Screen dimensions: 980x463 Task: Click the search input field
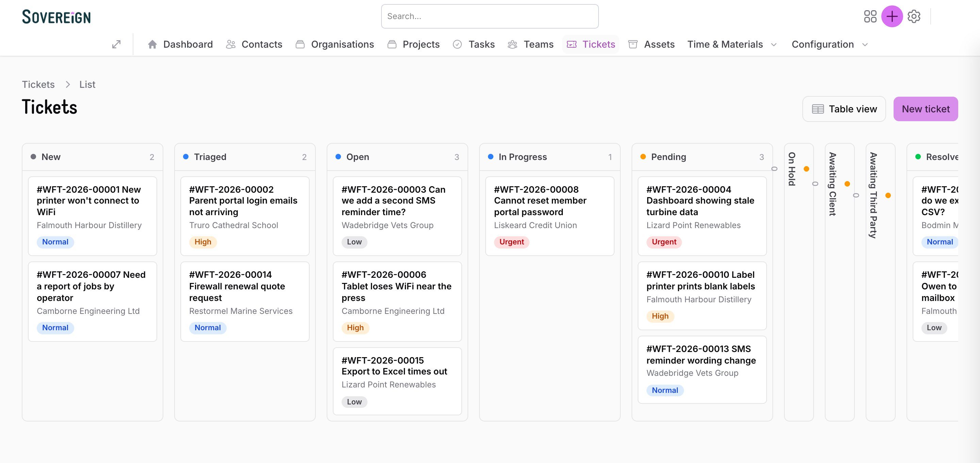pos(490,16)
